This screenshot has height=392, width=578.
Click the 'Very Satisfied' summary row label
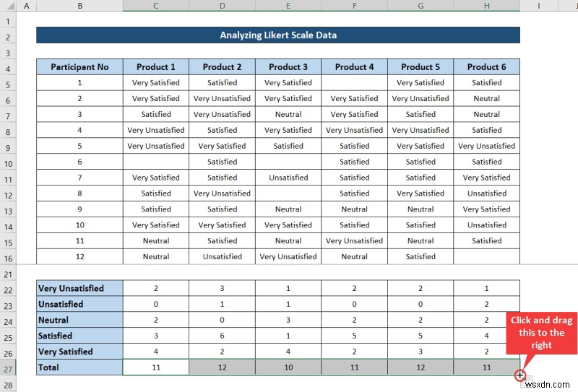point(79,352)
